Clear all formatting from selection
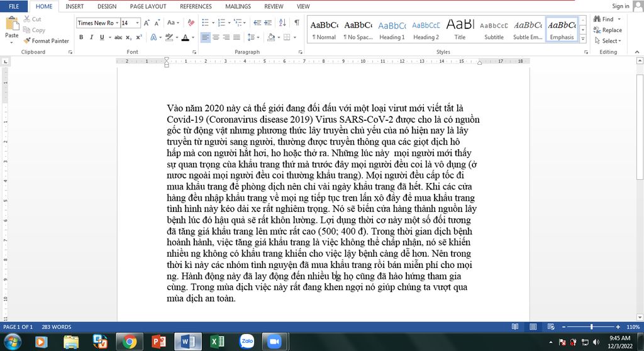The image size is (644, 351). pyautogui.click(x=191, y=23)
